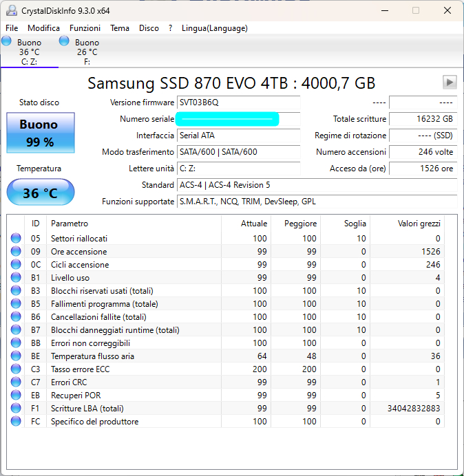Viewport: 464px width, 476px height.
Task: Click the Numero accensioni value 246 volte
Action: tap(423, 152)
